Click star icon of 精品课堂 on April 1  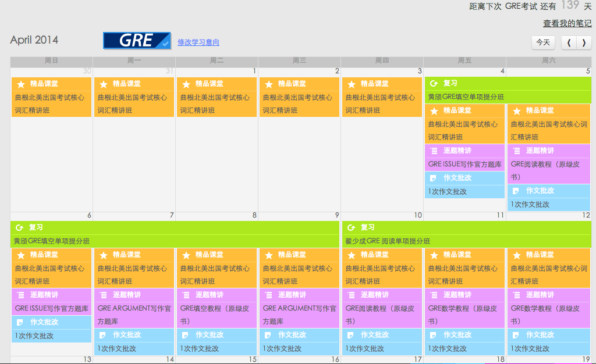tap(186, 84)
